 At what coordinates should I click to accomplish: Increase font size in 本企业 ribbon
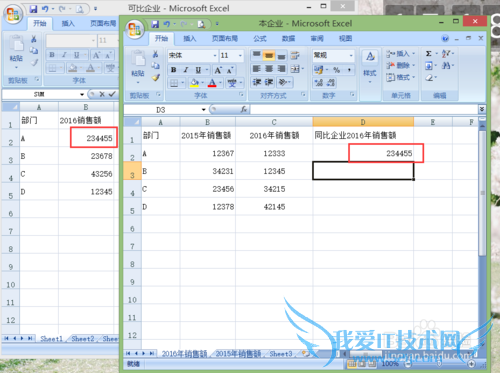[218, 70]
